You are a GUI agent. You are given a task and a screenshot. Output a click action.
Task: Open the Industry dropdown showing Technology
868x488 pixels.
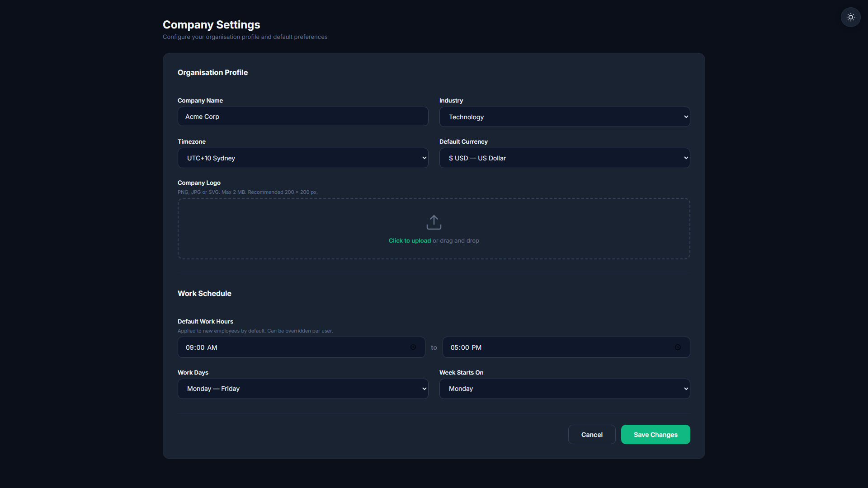[x=565, y=117]
